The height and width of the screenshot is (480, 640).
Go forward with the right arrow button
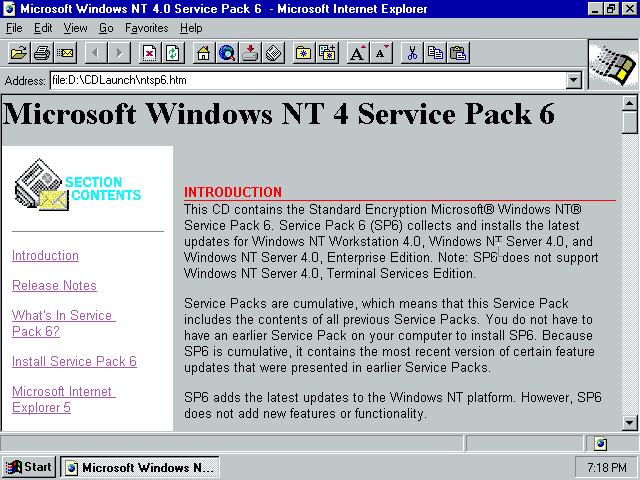[x=119, y=53]
